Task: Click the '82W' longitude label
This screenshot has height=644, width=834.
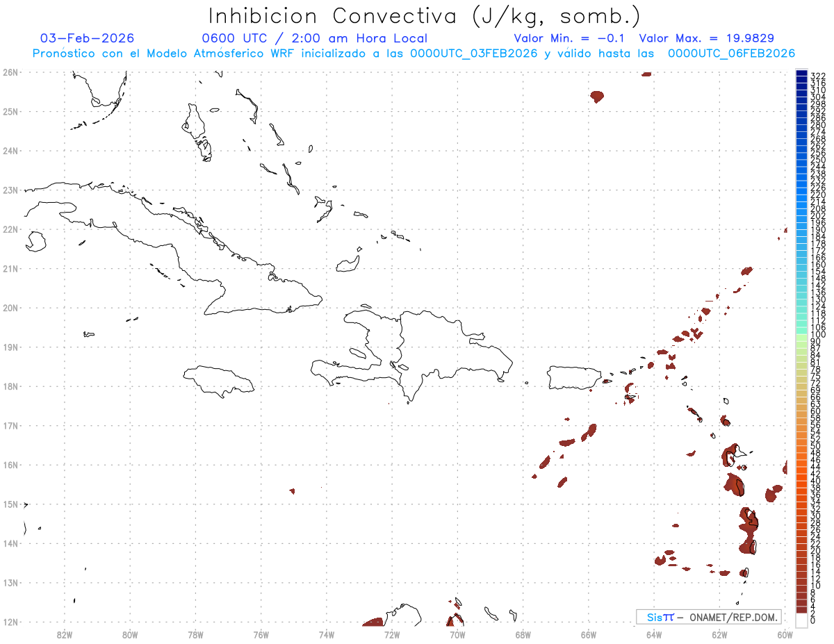Action: click(65, 634)
